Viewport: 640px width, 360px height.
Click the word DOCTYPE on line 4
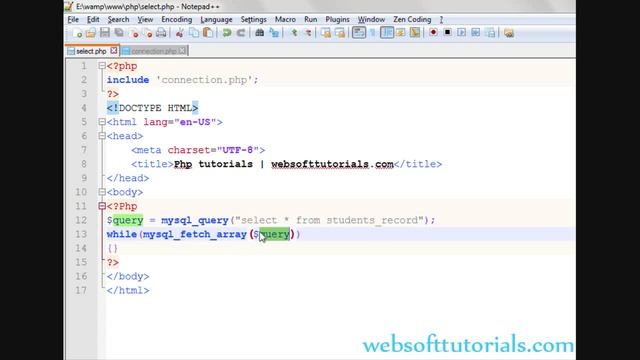[x=140, y=108]
